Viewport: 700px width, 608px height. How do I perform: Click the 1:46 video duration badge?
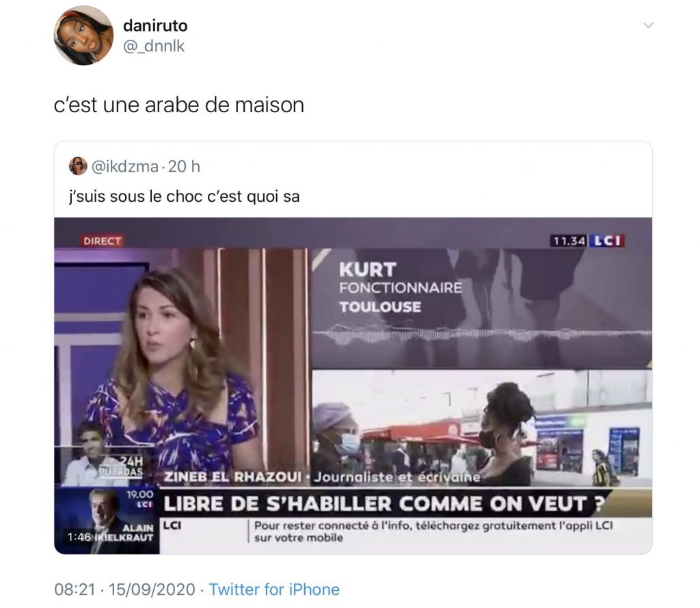click(79, 537)
